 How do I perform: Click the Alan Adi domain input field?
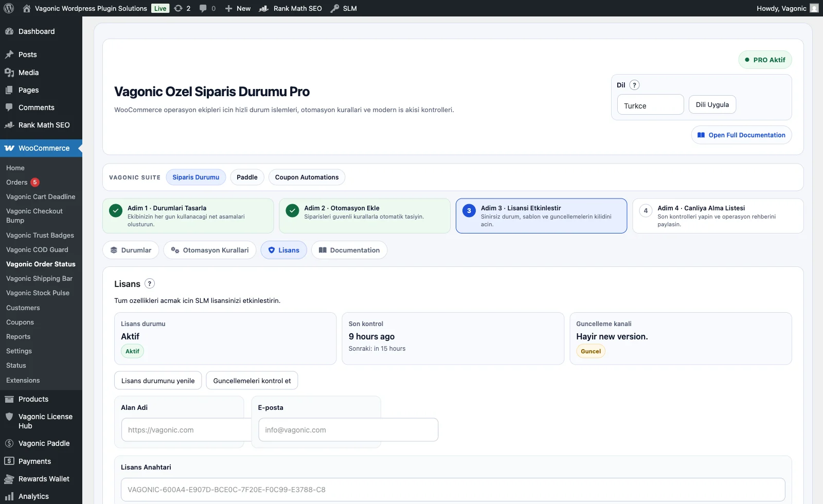click(x=186, y=430)
